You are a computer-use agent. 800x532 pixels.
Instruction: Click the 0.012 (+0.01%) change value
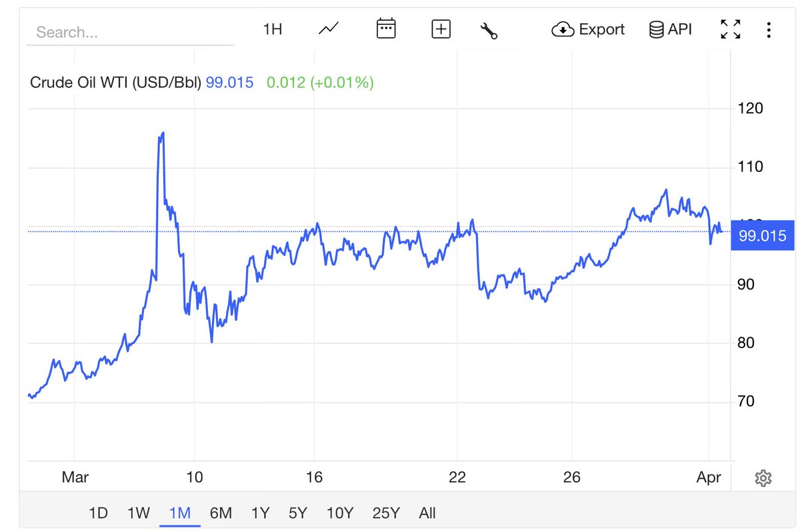pos(320,83)
